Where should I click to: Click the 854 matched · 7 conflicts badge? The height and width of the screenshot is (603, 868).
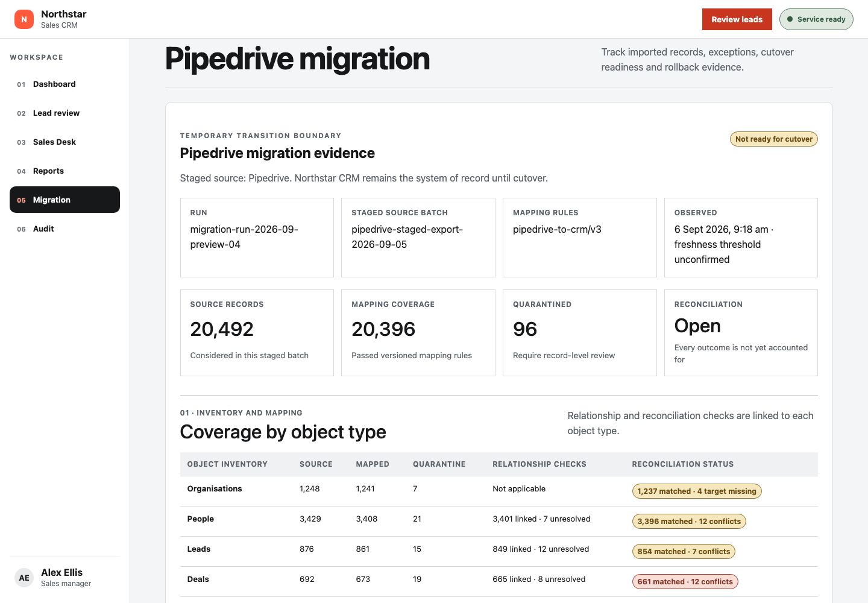(x=684, y=552)
